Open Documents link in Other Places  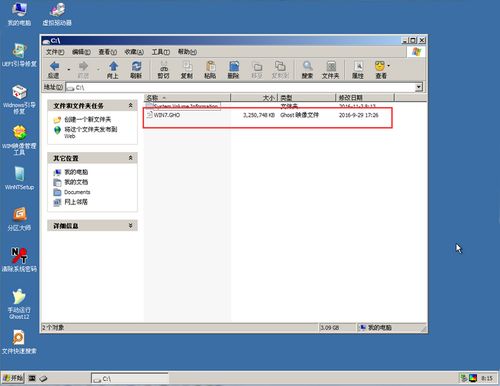[x=77, y=192]
